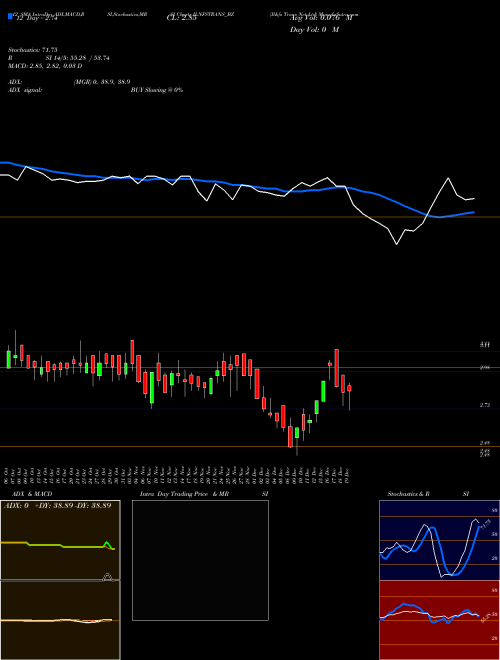Select the 'Day Vol: 0 M' readout
The width and height of the screenshot is (500, 660).
[314, 30]
